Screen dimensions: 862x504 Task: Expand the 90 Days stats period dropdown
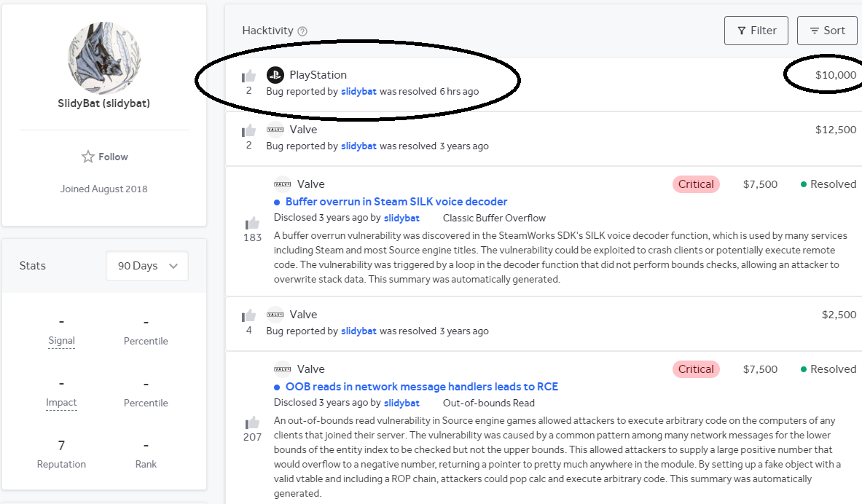[x=146, y=266]
